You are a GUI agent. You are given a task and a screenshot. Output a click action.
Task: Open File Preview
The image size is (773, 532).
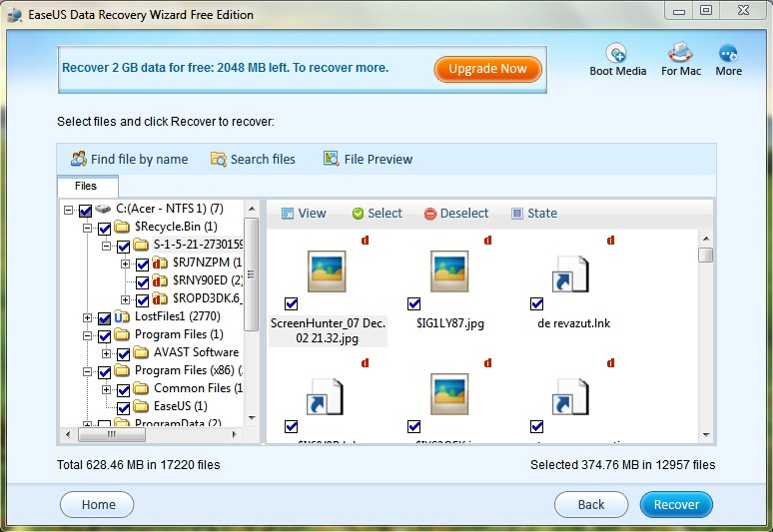coord(368,159)
